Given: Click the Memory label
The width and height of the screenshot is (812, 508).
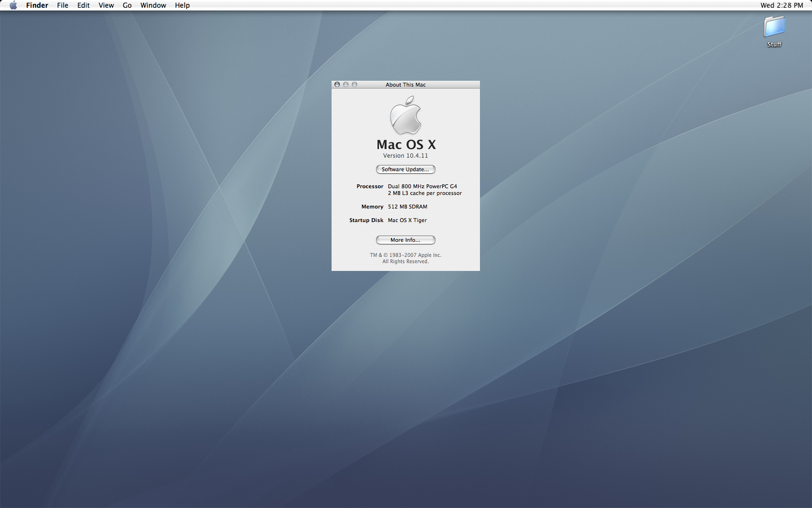Looking at the screenshot, I should 372,207.
